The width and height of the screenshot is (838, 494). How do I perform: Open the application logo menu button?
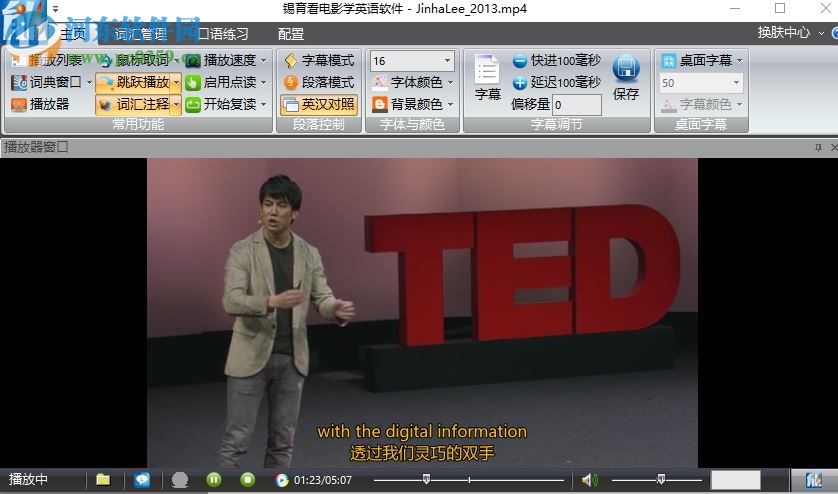pyautogui.click(x=24, y=24)
